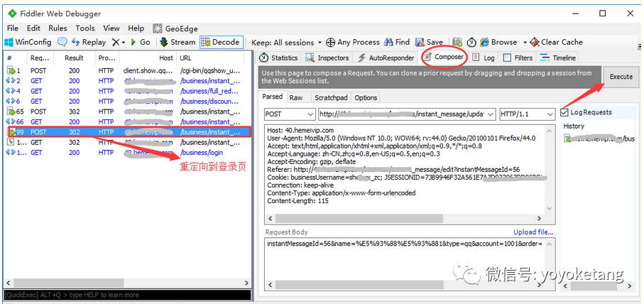
Task: Open the Edit menu
Action: (x=33, y=28)
